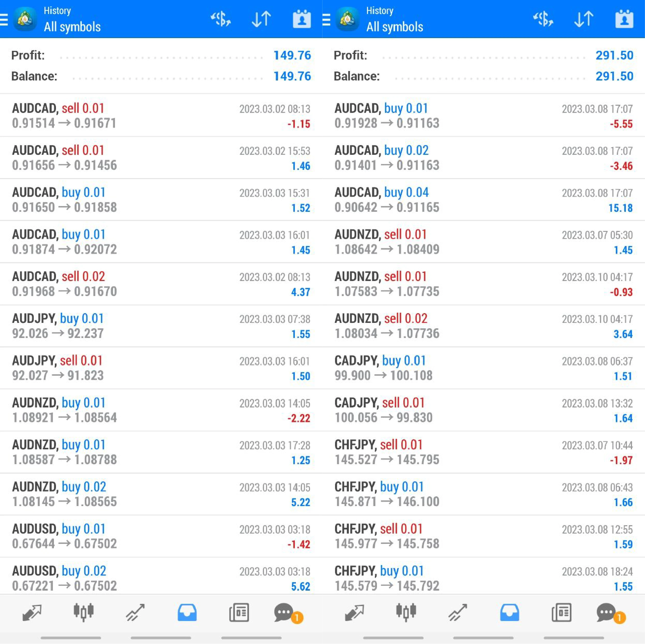Open CHFJPY buy trade with 1.66 profit
Viewport: 645px width, 644px height.
click(484, 494)
